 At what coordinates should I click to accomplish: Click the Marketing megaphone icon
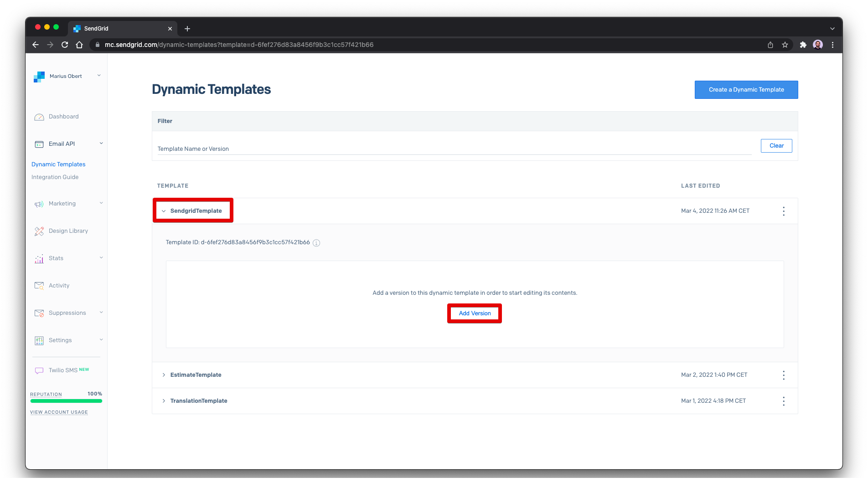click(39, 204)
